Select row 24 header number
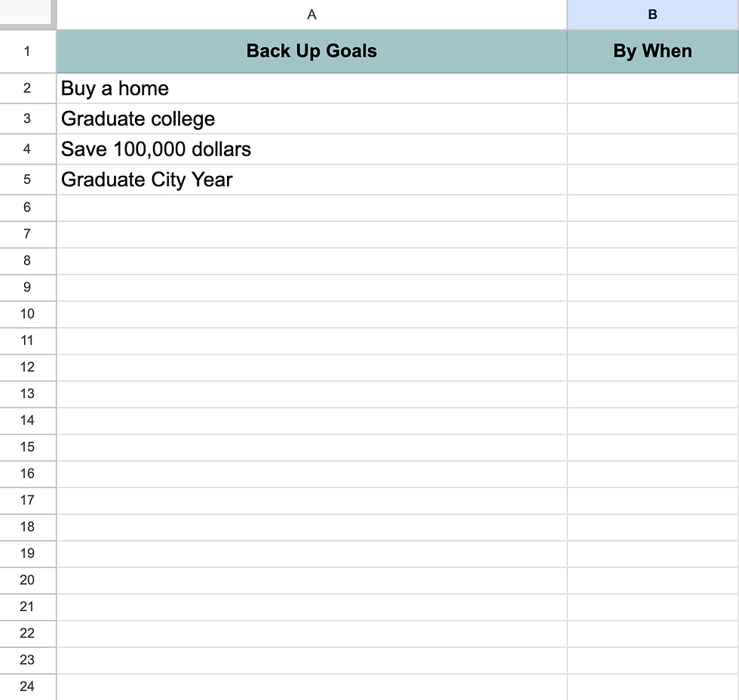The width and height of the screenshot is (739, 700). [x=27, y=687]
